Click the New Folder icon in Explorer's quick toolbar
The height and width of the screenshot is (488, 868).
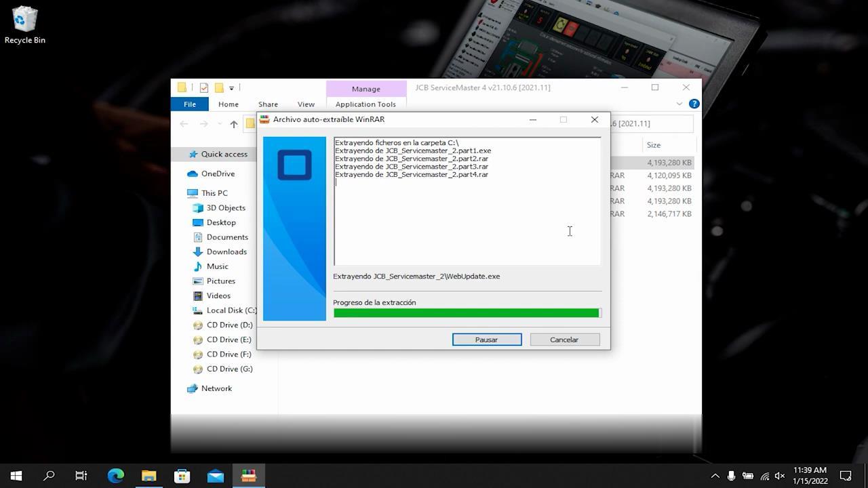click(219, 87)
